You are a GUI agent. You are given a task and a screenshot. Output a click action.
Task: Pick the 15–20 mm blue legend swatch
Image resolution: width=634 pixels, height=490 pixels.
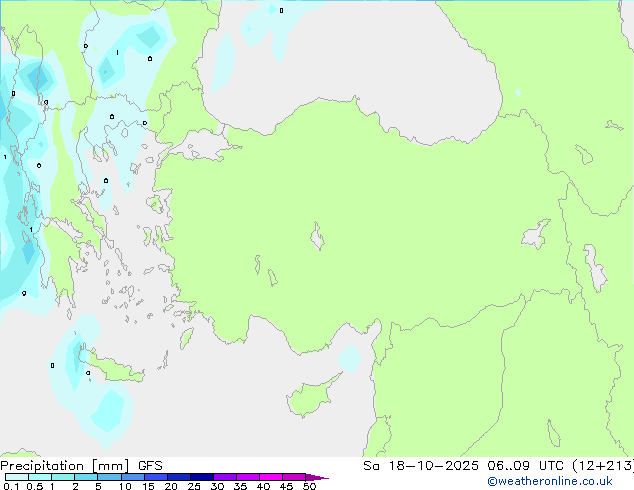(156, 477)
